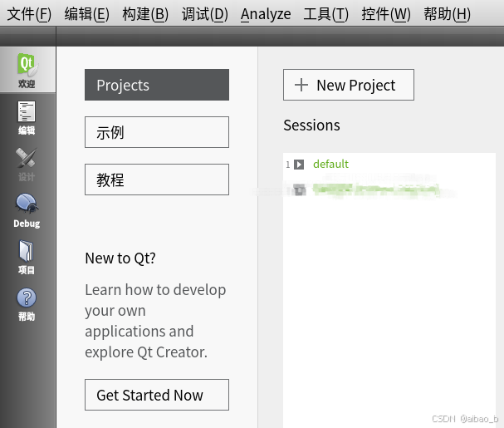Switch to Design (设计) mode
The height and width of the screenshot is (428, 504).
point(27,164)
